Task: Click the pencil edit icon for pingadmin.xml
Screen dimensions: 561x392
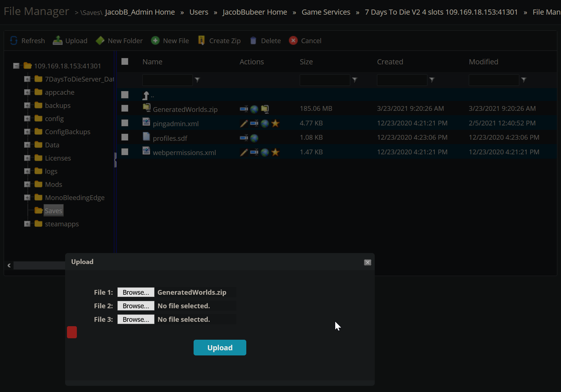Action: (244, 124)
